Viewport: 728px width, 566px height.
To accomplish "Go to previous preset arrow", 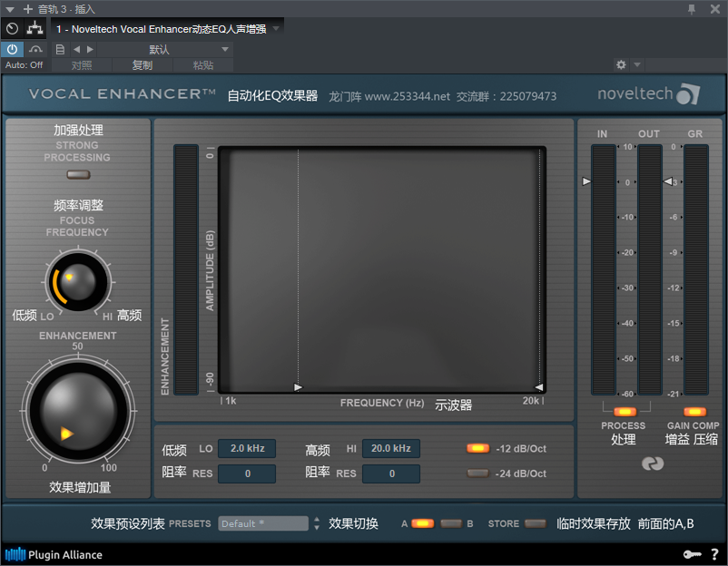I will pyautogui.click(x=76, y=49).
